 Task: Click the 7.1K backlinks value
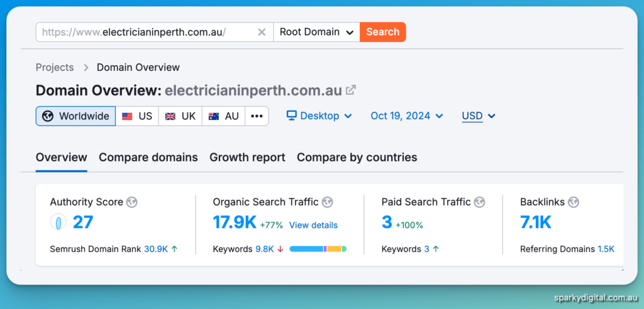[x=536, y=222]
